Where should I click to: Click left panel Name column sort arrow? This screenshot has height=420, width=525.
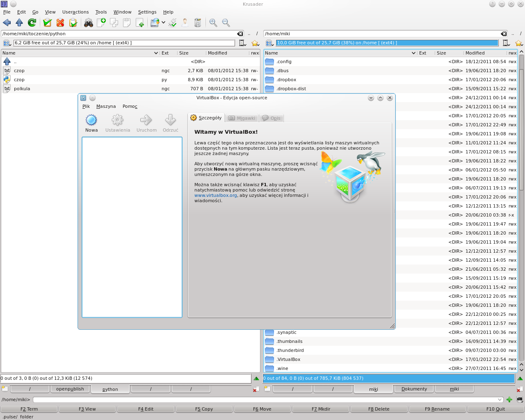tap(156, 53)
